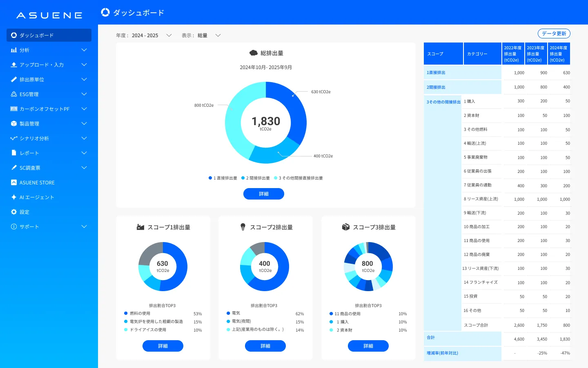The image size is (588, 368).
Task: Click the gear icon beside 設定
Action: coord(14,212)
